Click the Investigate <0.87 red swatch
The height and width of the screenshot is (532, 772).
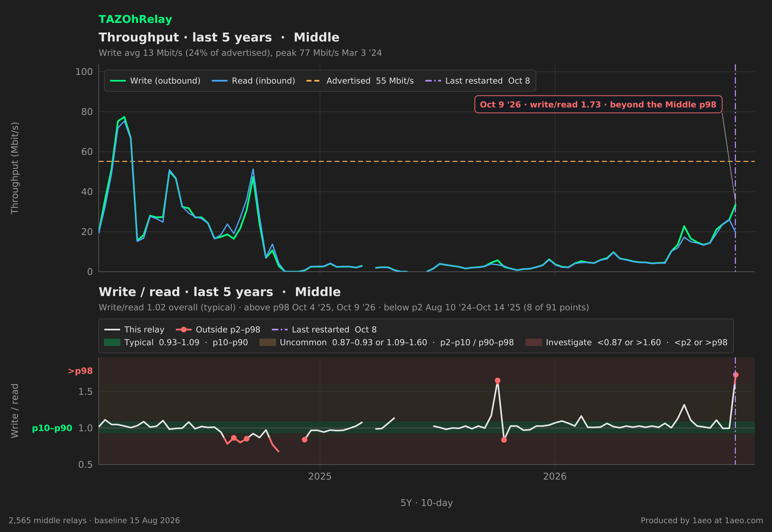(534, 343)
